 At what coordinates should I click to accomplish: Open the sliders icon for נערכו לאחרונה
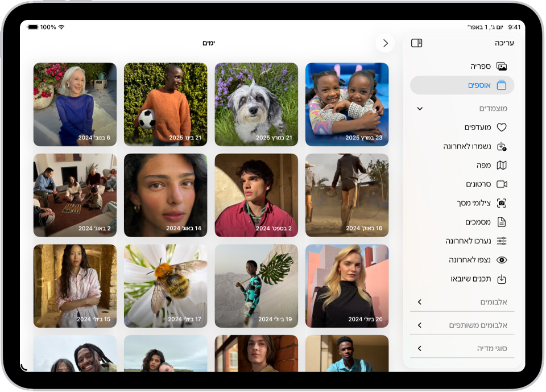(501, 241)
